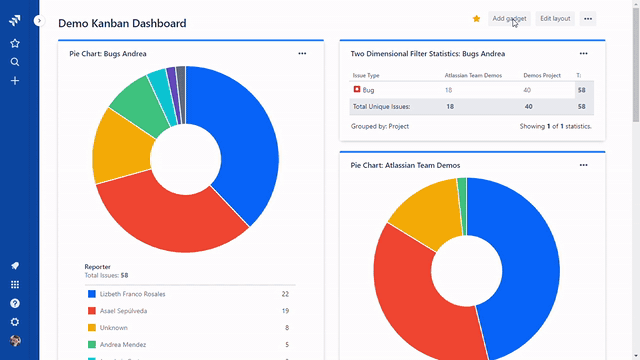
Task: Click the page vertical scrollbar
Action: point(636,180)
